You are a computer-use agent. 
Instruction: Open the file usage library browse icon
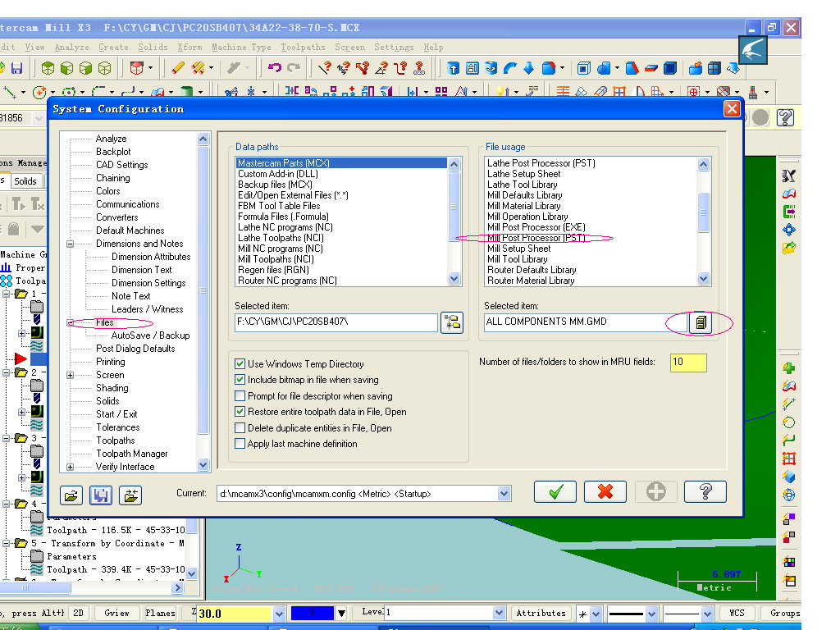coord(701,322)
